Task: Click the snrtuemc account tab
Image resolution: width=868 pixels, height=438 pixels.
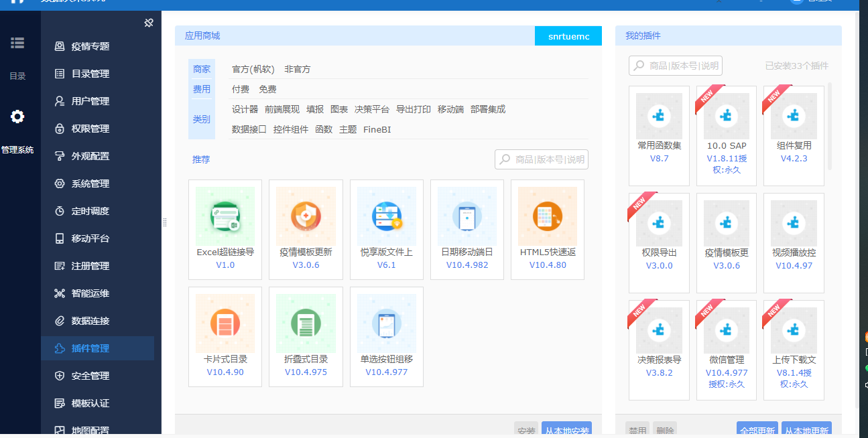Action: pos(568,36)
